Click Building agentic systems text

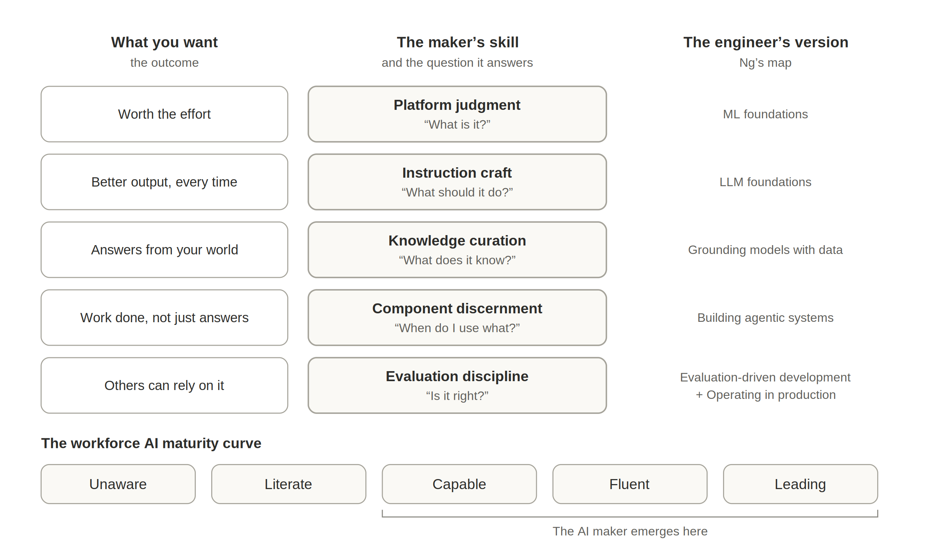click(x=765, y=318)
